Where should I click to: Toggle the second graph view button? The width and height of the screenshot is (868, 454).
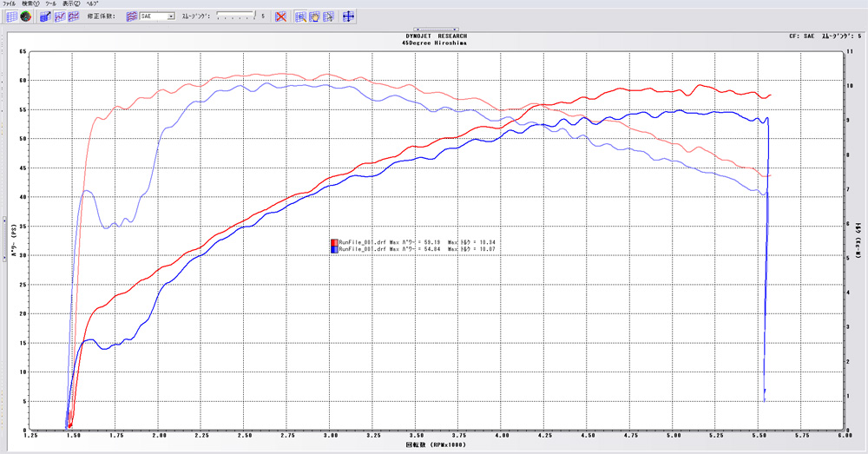pos(59,16)
